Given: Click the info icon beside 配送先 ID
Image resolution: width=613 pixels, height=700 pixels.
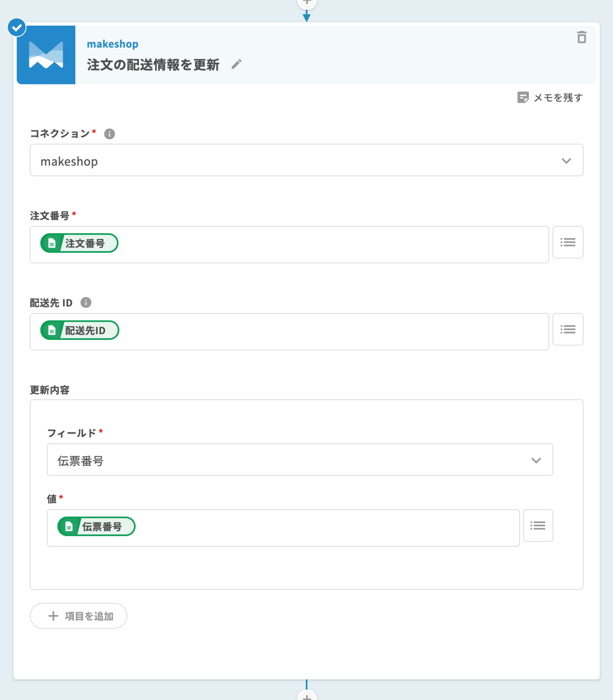Looking at the screenshot, I should click(86, 303).
